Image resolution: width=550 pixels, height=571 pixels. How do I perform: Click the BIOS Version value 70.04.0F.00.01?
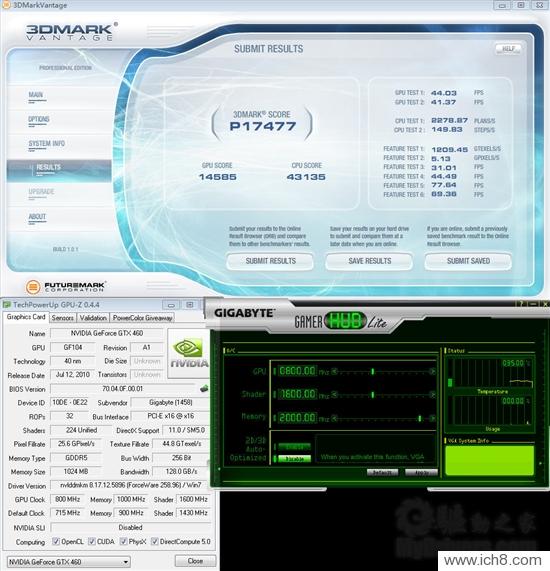[122, 389]
